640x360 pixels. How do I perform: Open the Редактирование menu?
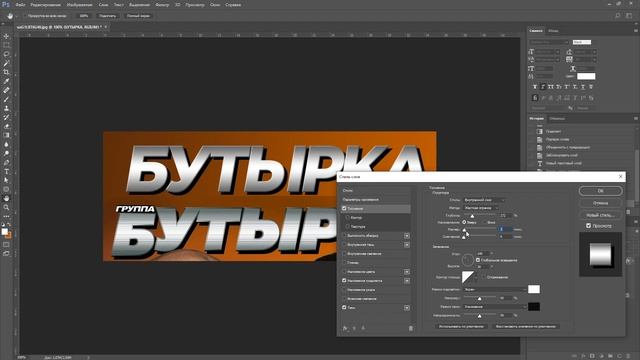pos(45,5)
